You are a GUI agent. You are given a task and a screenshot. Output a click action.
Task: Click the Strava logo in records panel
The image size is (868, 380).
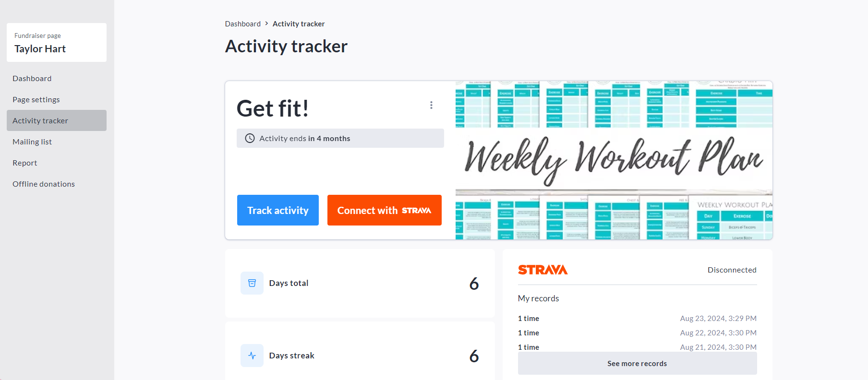click(x=542, y=270)
